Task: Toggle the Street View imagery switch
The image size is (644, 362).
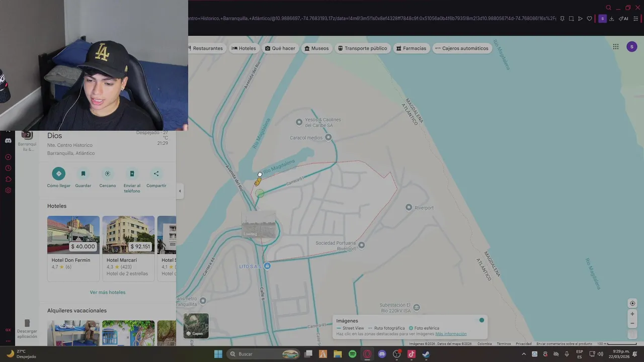Action: tap(481, 320)
